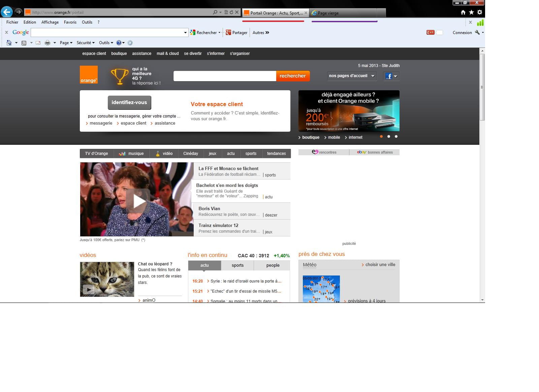Click the identifiez-vous button

(129, 103)
